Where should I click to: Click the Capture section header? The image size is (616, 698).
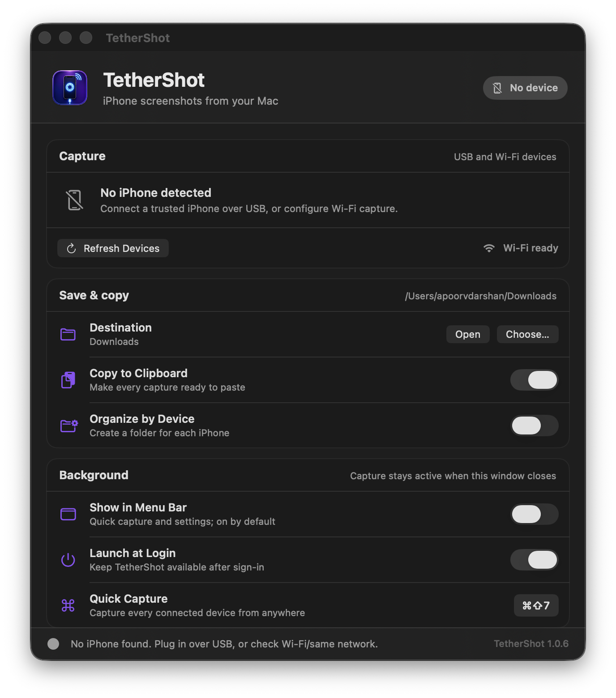click(82, 156)
